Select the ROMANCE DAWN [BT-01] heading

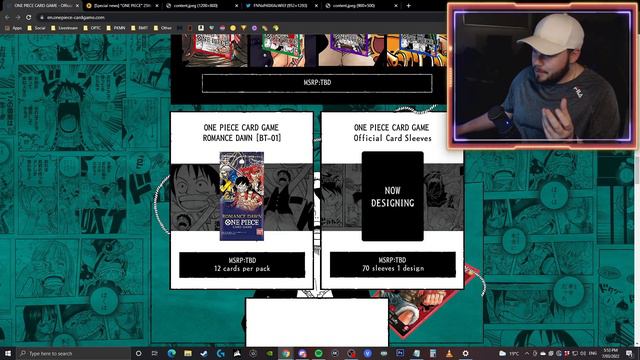[242, 138]
